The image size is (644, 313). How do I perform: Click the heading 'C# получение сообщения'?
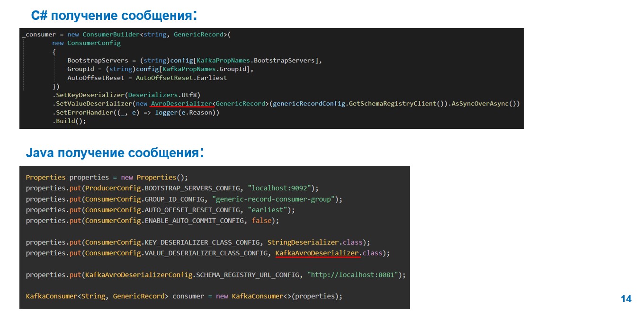coord(114,16)
